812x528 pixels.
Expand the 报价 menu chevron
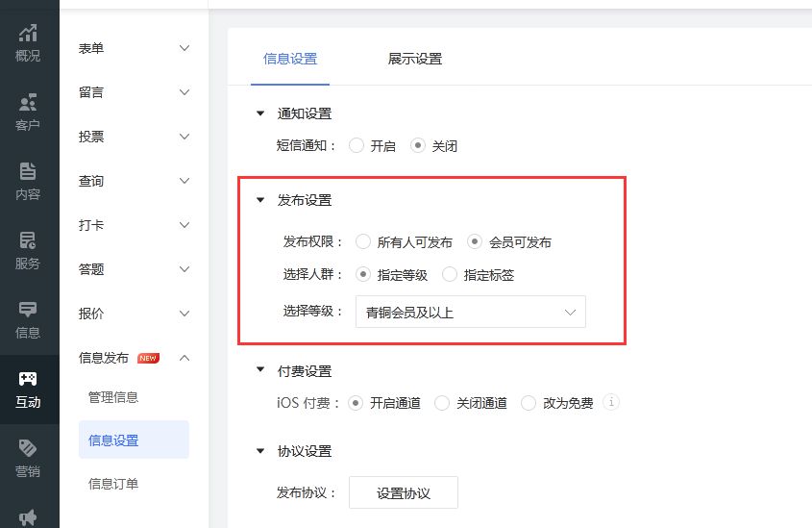click(185, 314)
